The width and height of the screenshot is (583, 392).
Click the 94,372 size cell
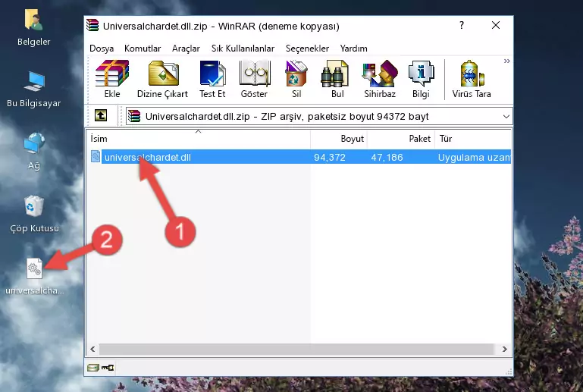pos(330,157)
